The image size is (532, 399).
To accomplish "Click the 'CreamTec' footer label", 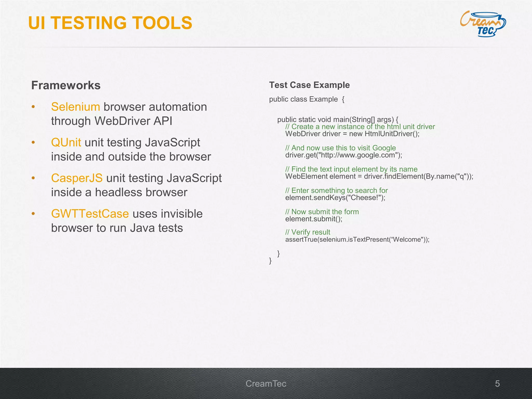I will [266, 384].
